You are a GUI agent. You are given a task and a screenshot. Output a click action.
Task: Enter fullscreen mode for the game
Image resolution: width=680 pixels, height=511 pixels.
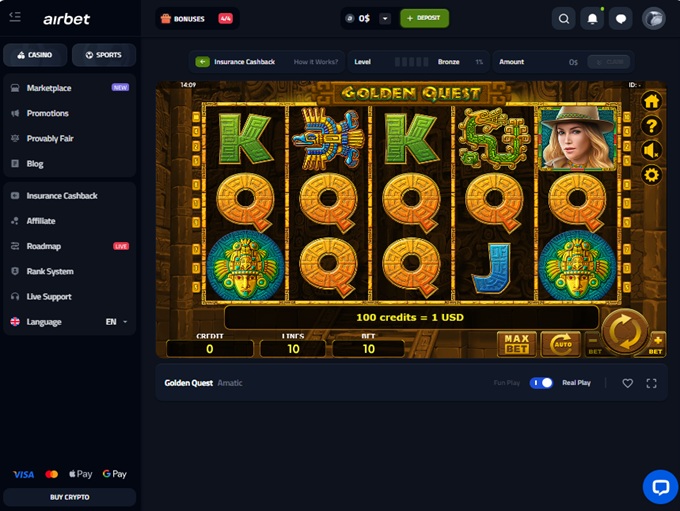pos(651,383)
